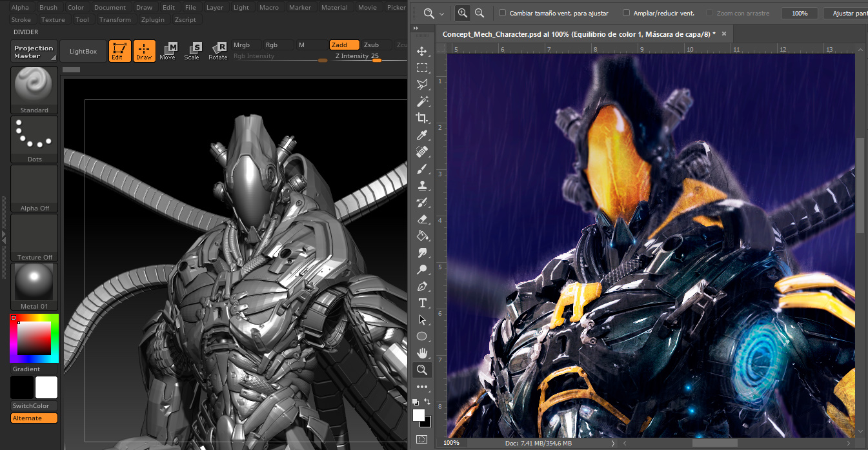The width and height of the screenshot is (868, 450).
Task: Open the Photoshop status bar info arrow
Action: pos(613,443)
